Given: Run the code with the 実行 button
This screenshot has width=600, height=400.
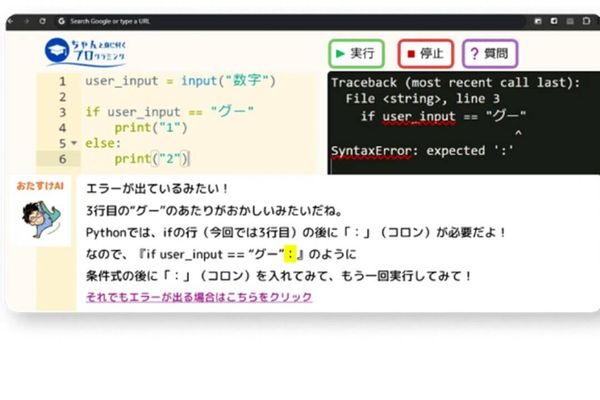Looking at the screenshot, I should pos(356,53).
